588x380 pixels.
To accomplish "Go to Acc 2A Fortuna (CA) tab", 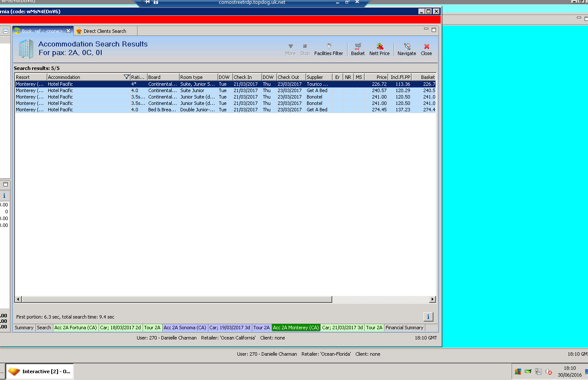I will pos(76,328).
